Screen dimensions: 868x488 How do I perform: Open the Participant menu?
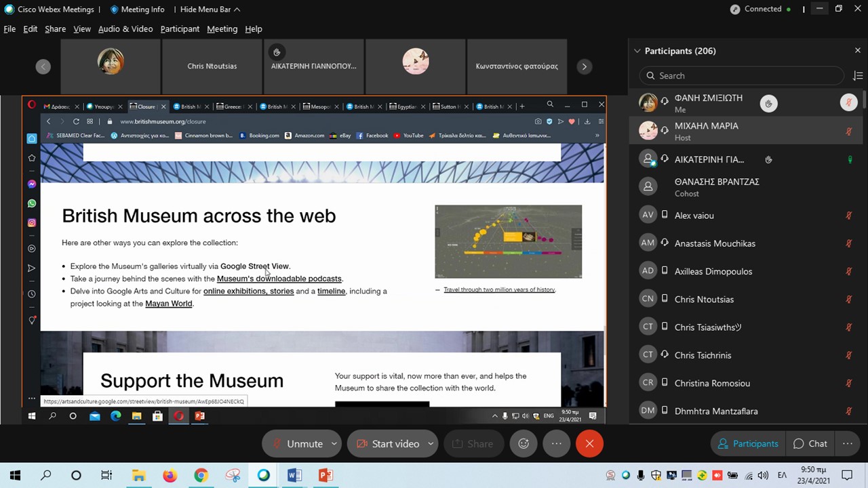click(x=180, y=29)
